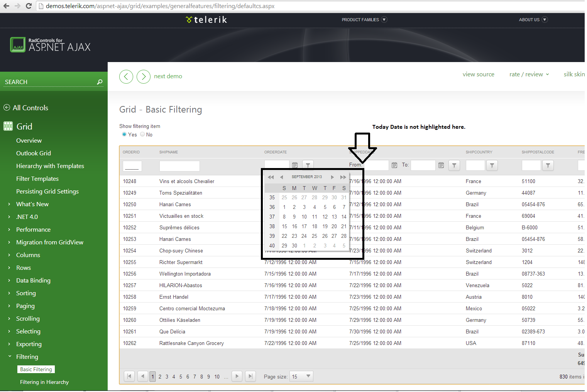Viewport: 587px width, 392px height.
Task: Open the ShippedDate From calendar picker icon
Action: point(394,165)
